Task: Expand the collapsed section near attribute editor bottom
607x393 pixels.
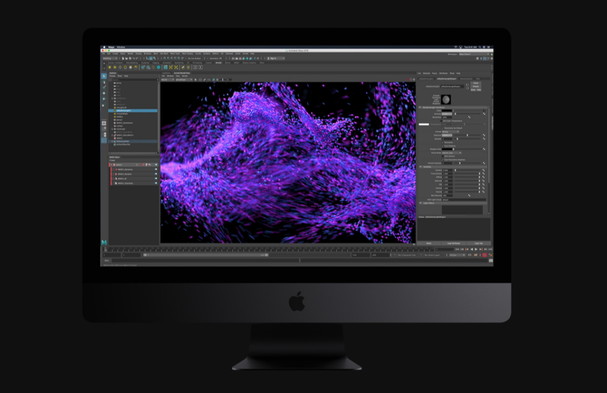Action: tap(420, 203)
